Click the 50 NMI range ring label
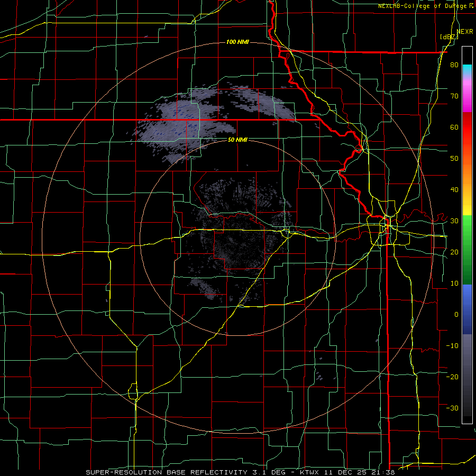476x476 pixels. tap(237, 140)
